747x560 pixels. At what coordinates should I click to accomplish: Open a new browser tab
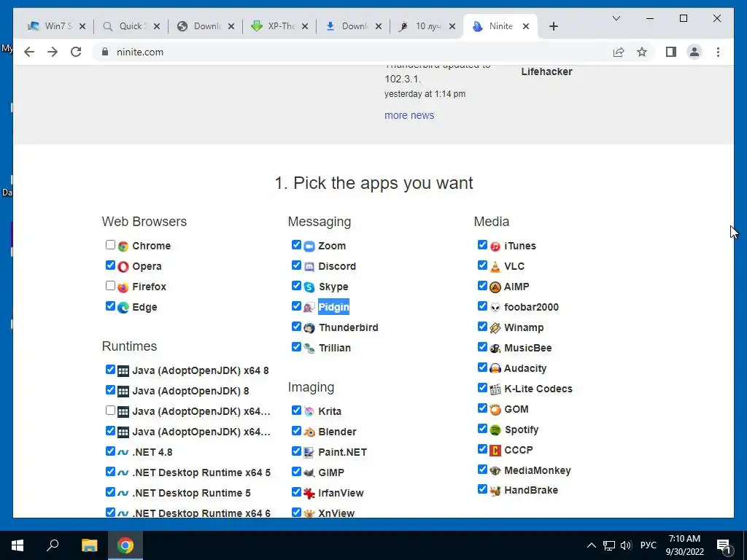pos(553,26)
